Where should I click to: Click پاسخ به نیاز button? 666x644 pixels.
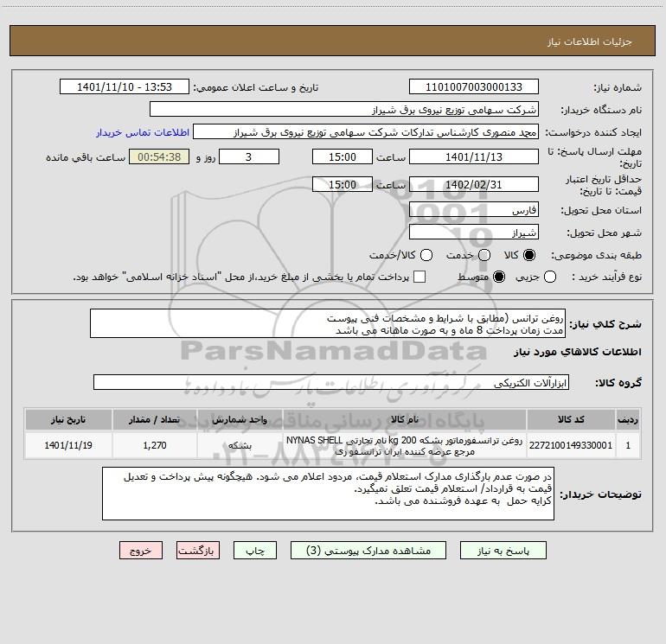(x=503, y=551)
